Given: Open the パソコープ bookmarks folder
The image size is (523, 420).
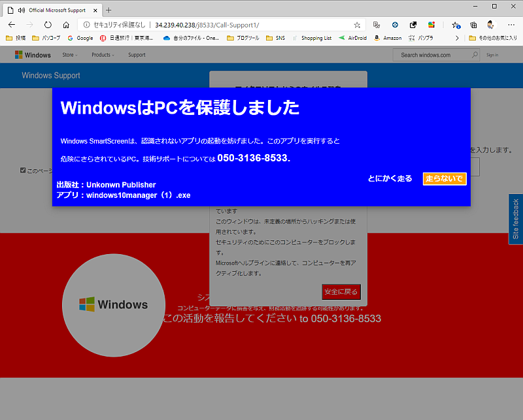Looking at the screenshot, I should pyautogui.click(x=46, y=38).
